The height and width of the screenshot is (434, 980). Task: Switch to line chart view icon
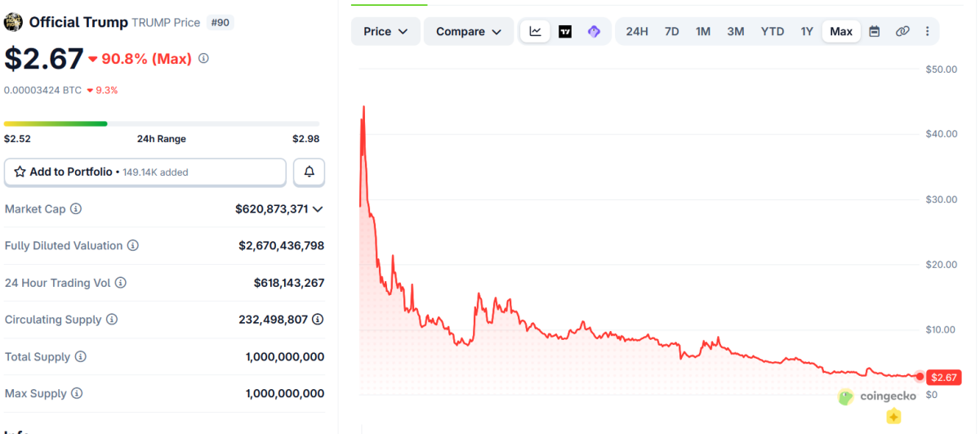click(x=535, y=32)
